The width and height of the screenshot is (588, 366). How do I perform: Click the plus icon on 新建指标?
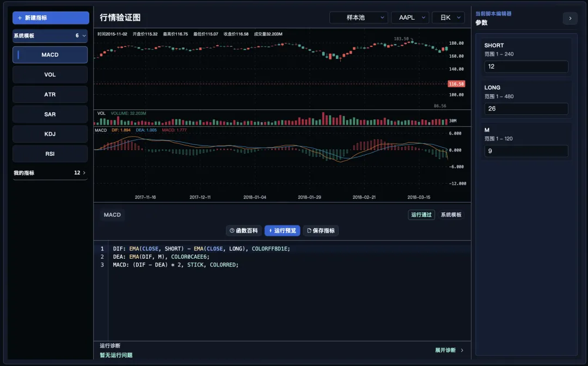(20, 17)
